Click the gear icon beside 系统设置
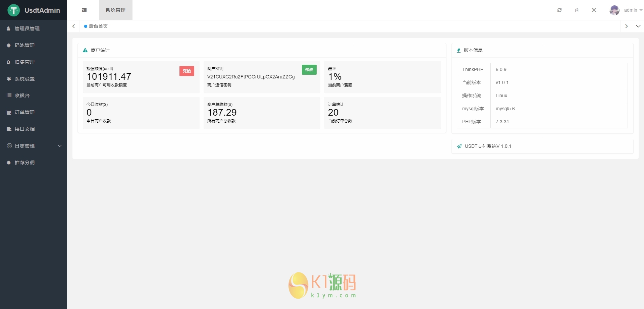 pos(9,79)
